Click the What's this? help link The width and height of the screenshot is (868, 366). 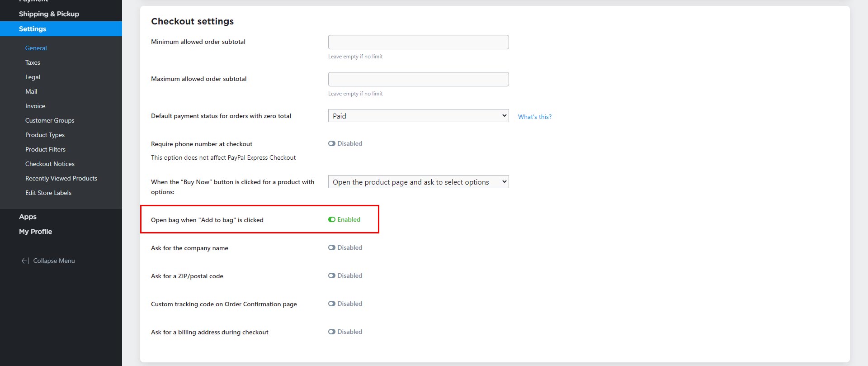pos(534,117)
